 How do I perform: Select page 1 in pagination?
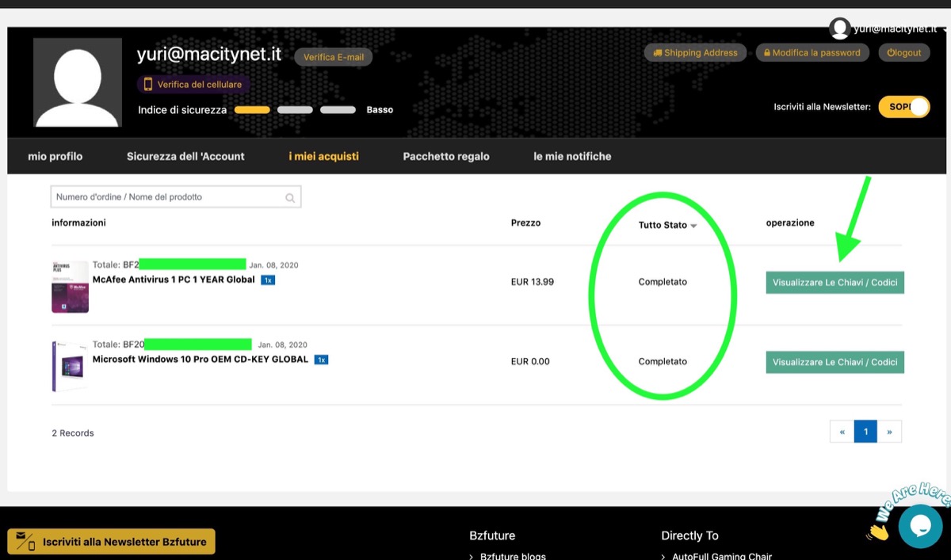click(865, 432)
